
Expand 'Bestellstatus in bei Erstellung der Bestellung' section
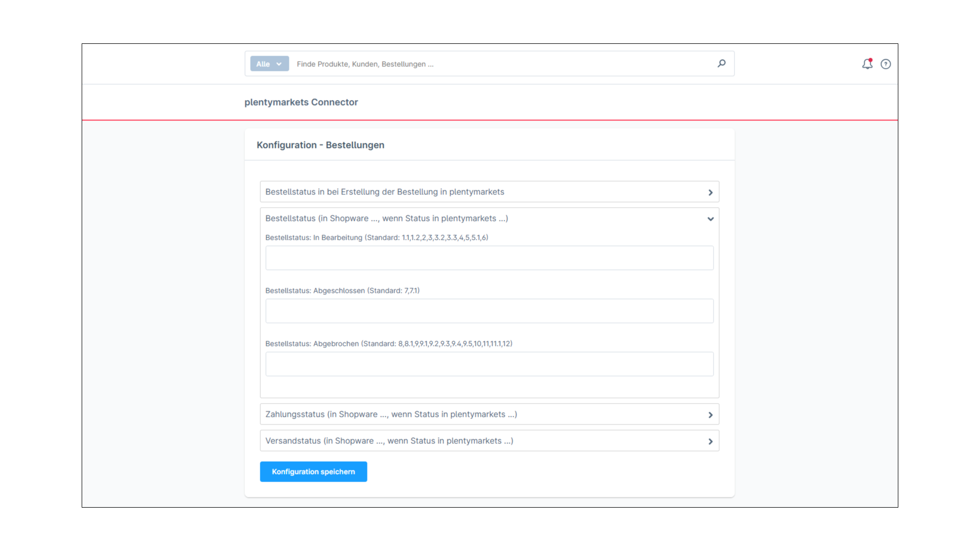[x=489, y=192]
